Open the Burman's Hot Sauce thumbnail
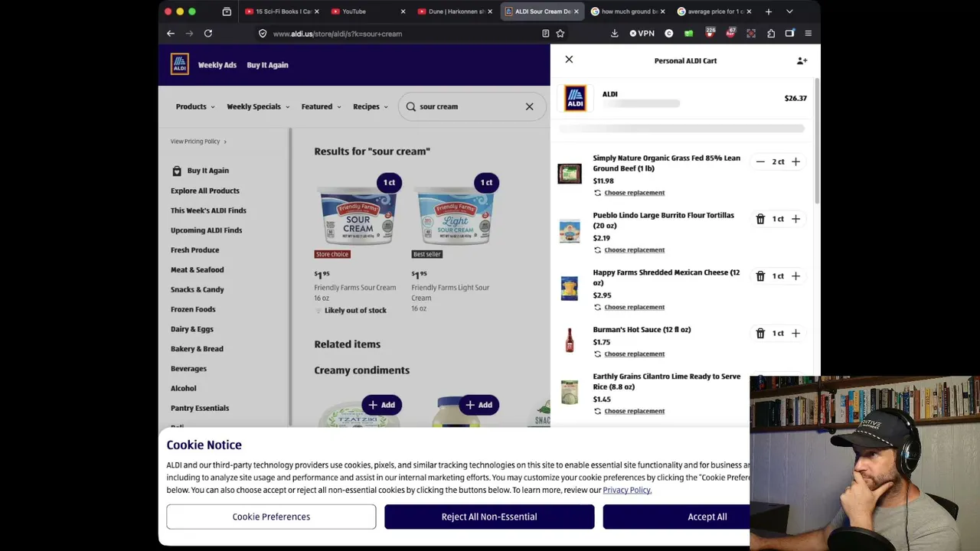Viewport: 980px width, 551px height. point(570,341)
